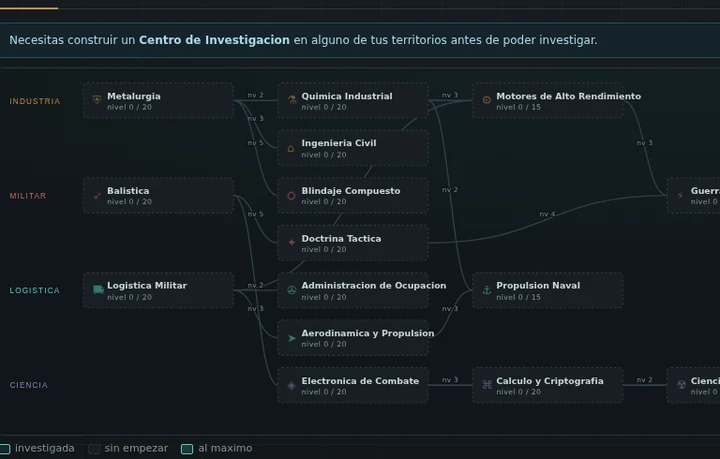Click the INDUSTRIA category label
720x459 pixels.
35,101
